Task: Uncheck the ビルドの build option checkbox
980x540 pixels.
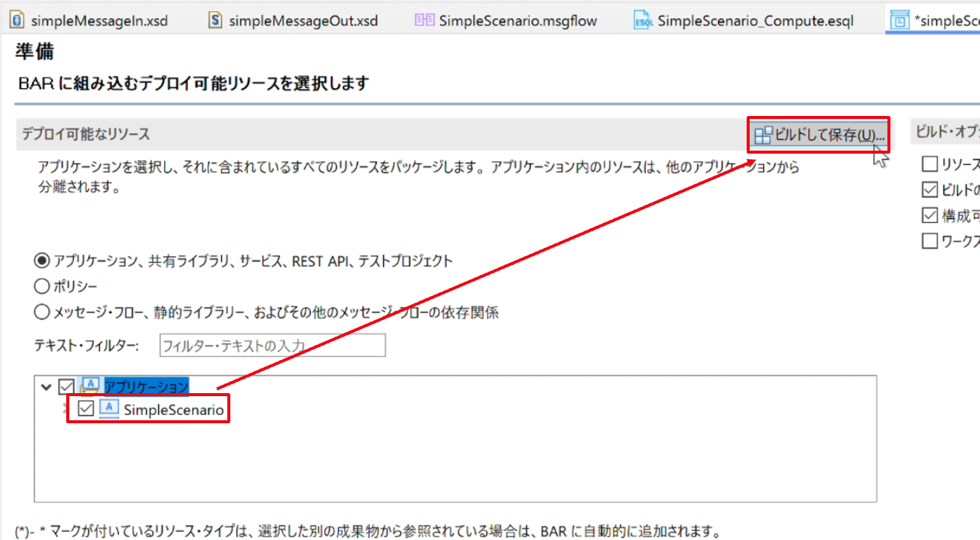Action: 930,188
